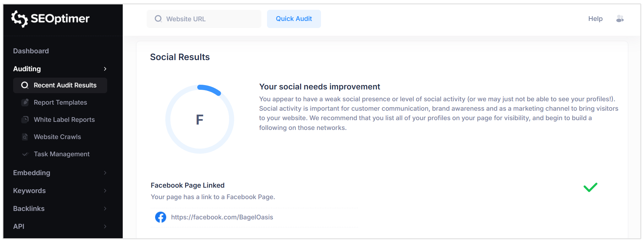Click the SEOptimer gear logo icon

point(20,19)
